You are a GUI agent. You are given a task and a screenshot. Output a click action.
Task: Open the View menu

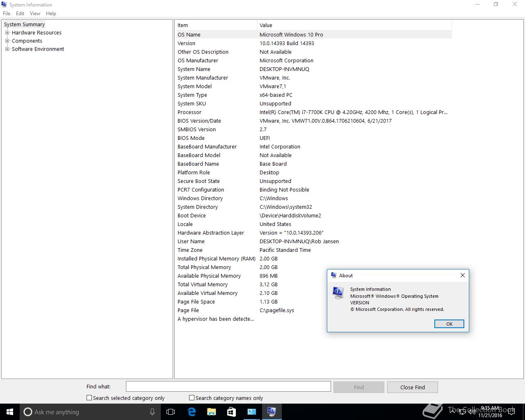(x=35, y=13)
